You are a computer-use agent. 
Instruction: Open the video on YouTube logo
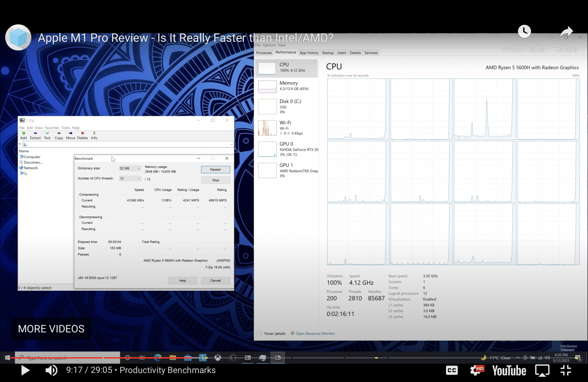point(509,371)
